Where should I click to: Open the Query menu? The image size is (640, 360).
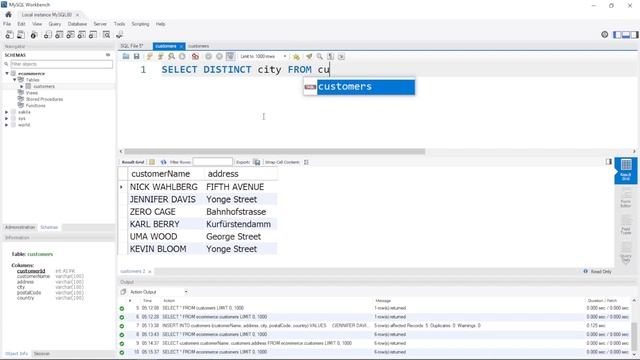[x=55, y=24]
